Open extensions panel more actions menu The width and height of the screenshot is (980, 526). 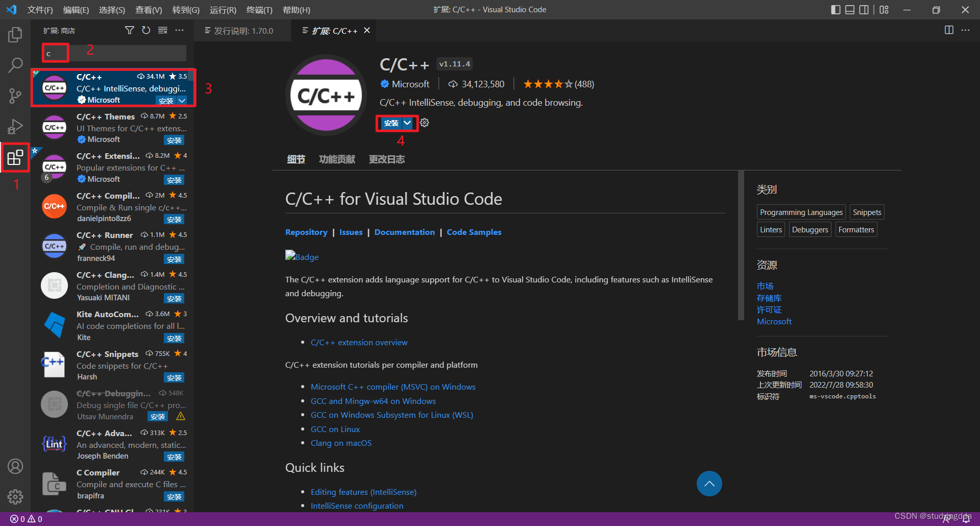(179, 31)
